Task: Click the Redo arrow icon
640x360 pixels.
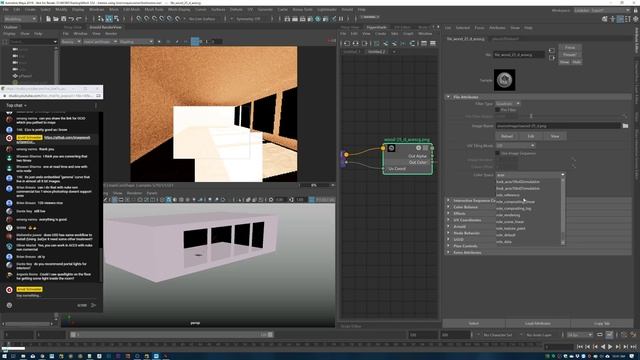Action: click(79, 19)
